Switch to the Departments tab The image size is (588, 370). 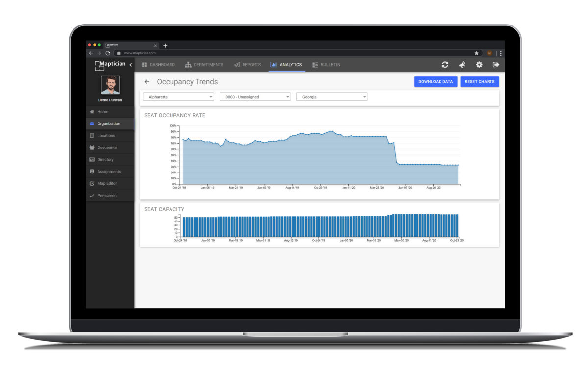204,65
